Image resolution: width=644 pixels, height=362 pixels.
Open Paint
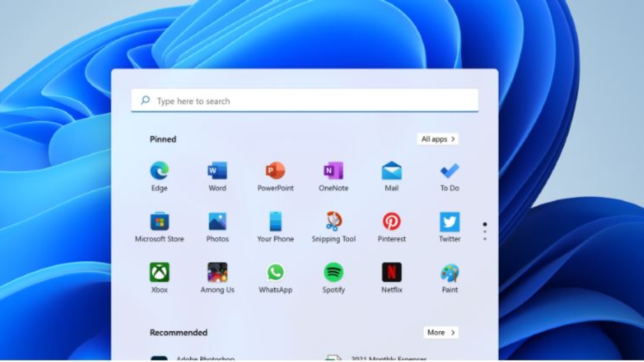(449, 273)
